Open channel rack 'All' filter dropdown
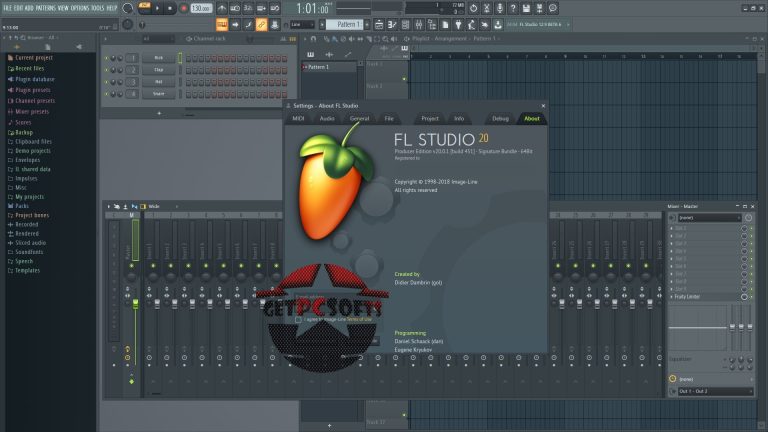This screenshot has height=432, width=768. (158, 38)
